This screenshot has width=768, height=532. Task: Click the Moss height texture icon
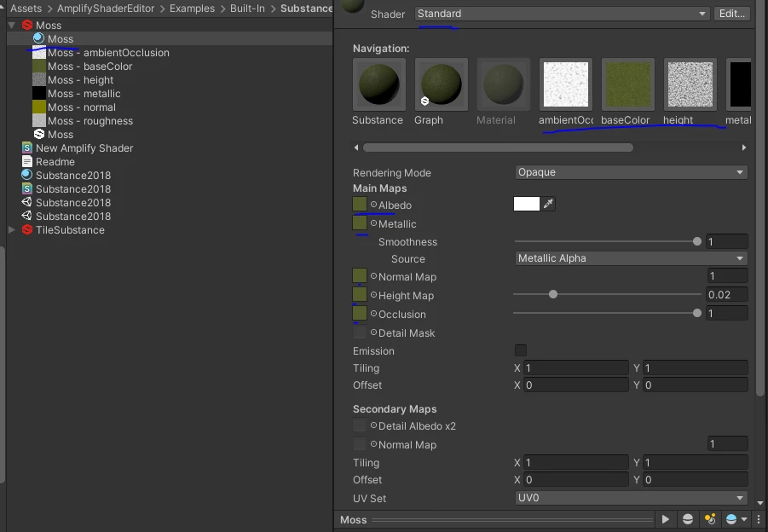pos(39,80)
